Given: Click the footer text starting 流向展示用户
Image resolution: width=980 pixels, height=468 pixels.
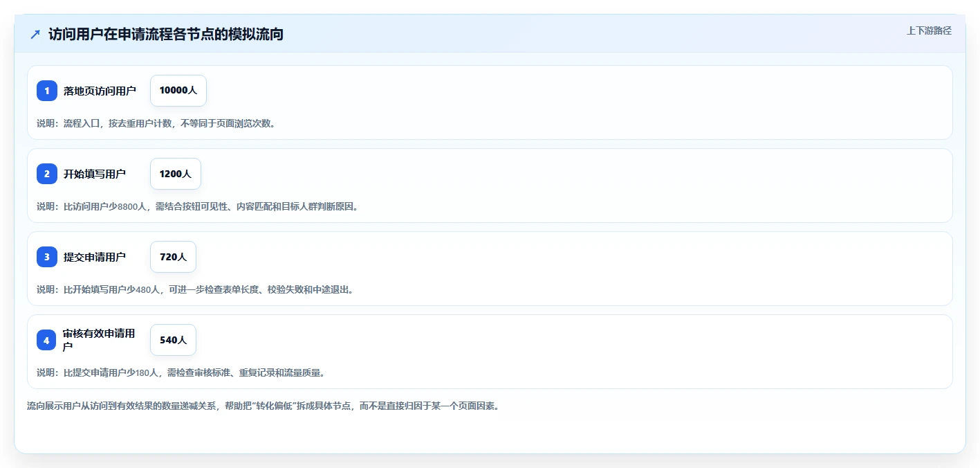Looking at the screenshot, I should click(x=264, y=406).
